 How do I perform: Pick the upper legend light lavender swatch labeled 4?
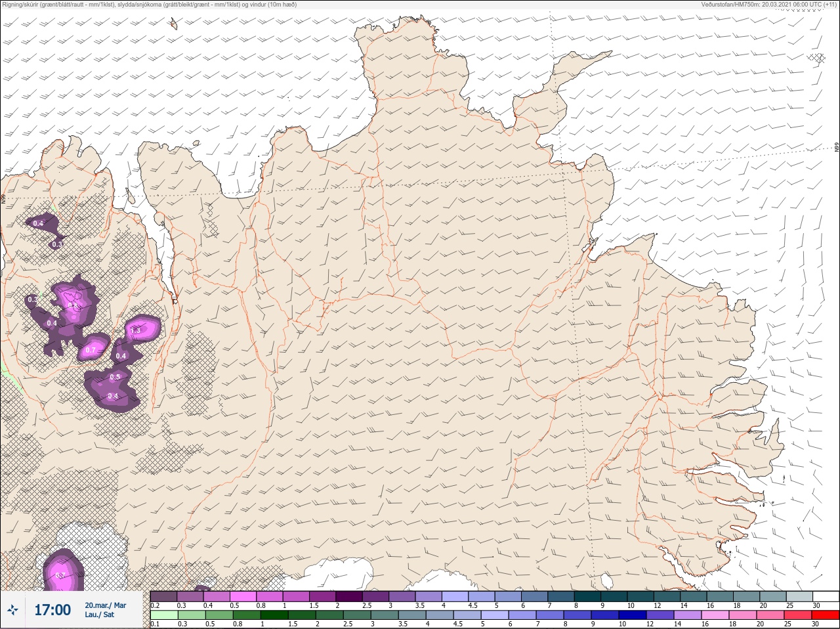(x=456, y=597)
